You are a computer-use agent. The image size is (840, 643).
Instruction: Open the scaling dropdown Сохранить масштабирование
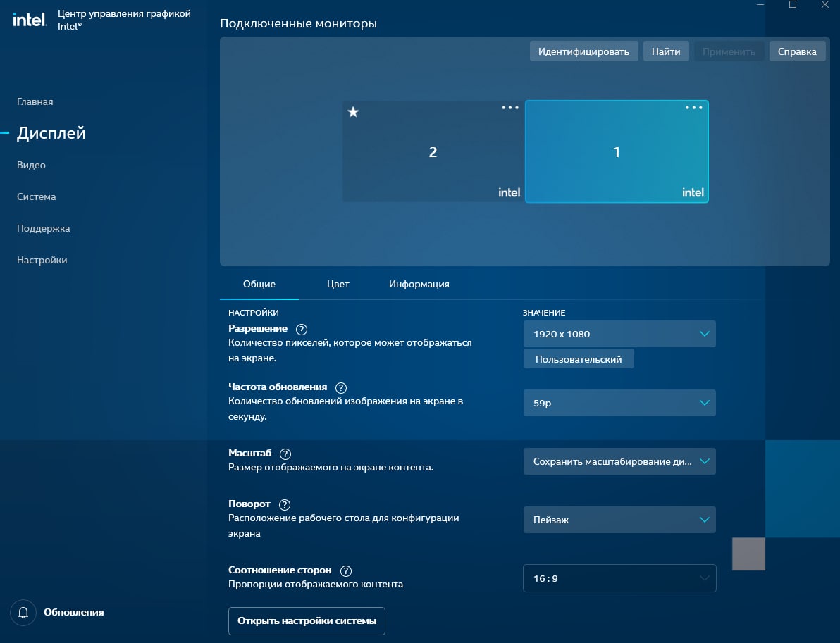619,461
